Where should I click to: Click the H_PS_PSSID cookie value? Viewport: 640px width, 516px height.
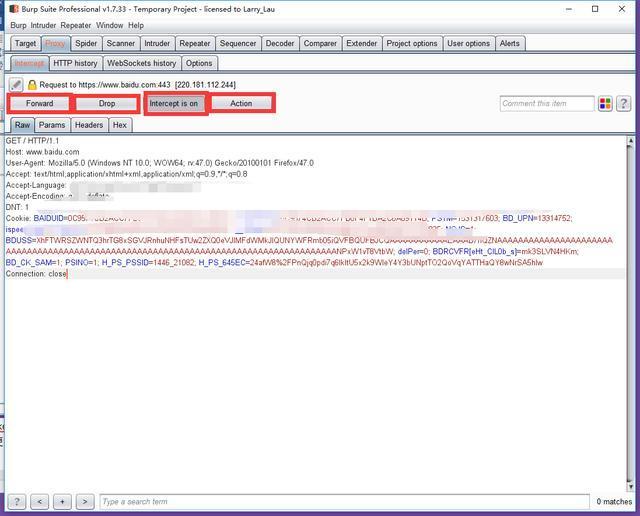pos(174,262)
